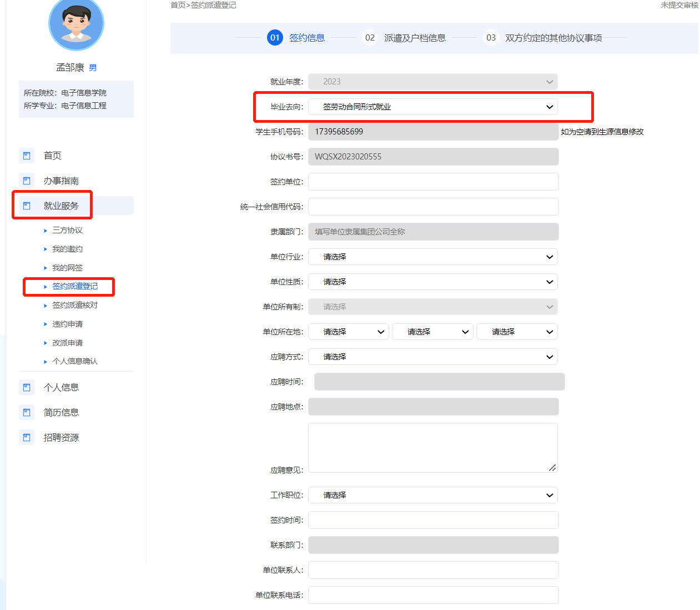The height and width of the screenshot is (610, 700).
Task: Click the 办事指南 sidebar icon
Action: coord(26,181)
